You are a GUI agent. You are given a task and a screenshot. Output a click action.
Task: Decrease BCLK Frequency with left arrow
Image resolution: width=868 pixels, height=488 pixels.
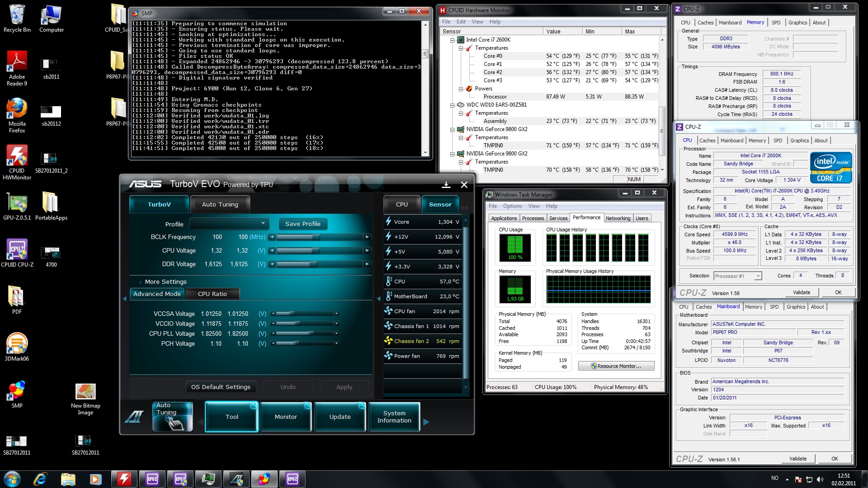pyautogui.click(x=272, y=237)
